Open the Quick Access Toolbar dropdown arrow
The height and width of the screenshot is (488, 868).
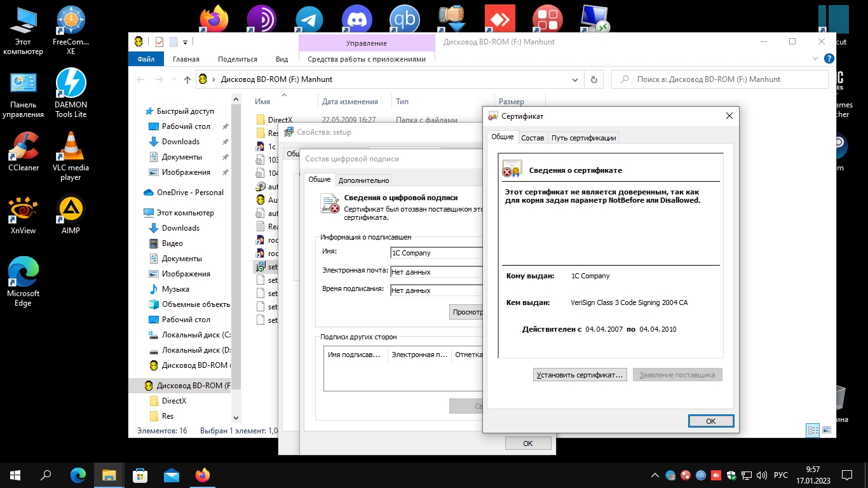(185, 42)
